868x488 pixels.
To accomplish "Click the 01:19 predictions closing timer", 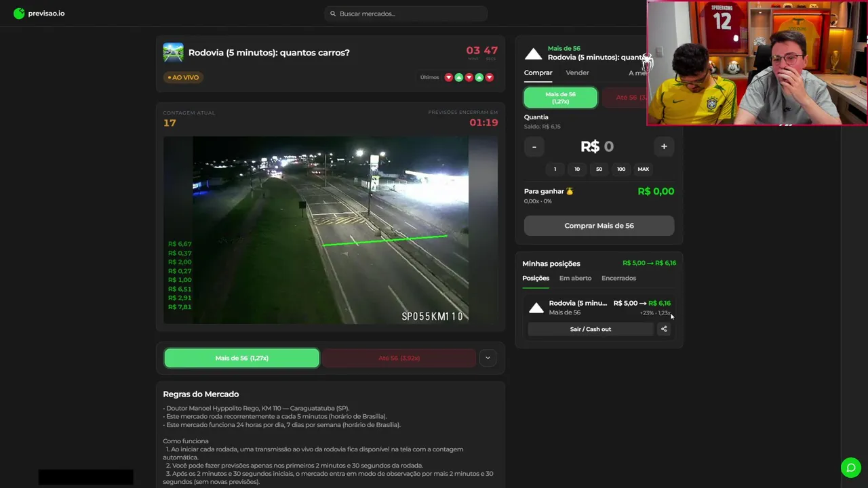I will pos(484,123).
